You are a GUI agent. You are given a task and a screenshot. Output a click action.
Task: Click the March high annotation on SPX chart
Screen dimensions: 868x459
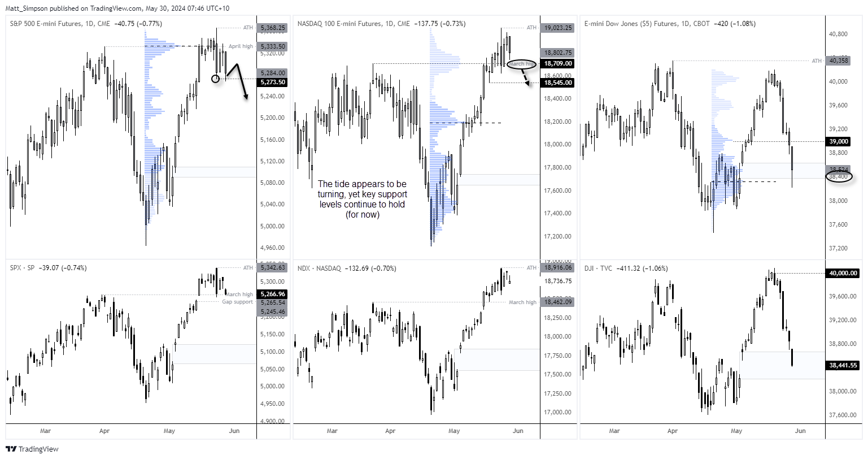(239, 295)
